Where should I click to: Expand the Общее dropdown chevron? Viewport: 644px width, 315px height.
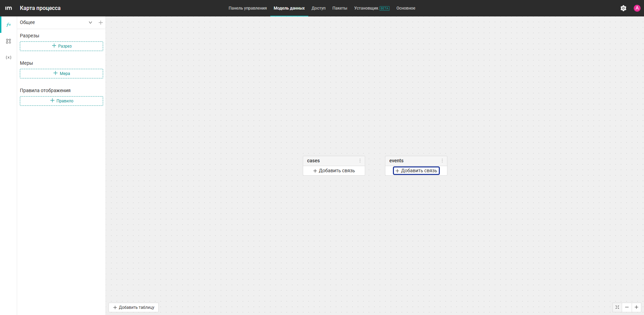[x=90, y=23]
